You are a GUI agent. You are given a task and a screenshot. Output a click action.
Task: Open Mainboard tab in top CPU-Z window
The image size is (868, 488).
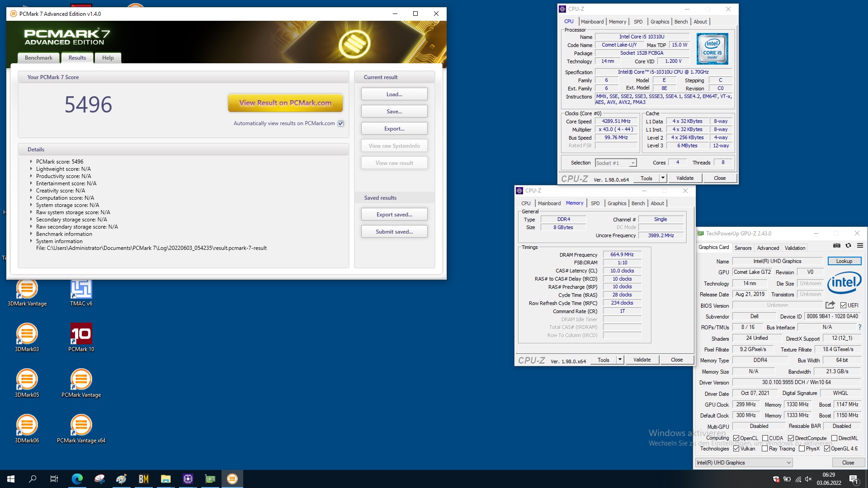tap(592, 22)
